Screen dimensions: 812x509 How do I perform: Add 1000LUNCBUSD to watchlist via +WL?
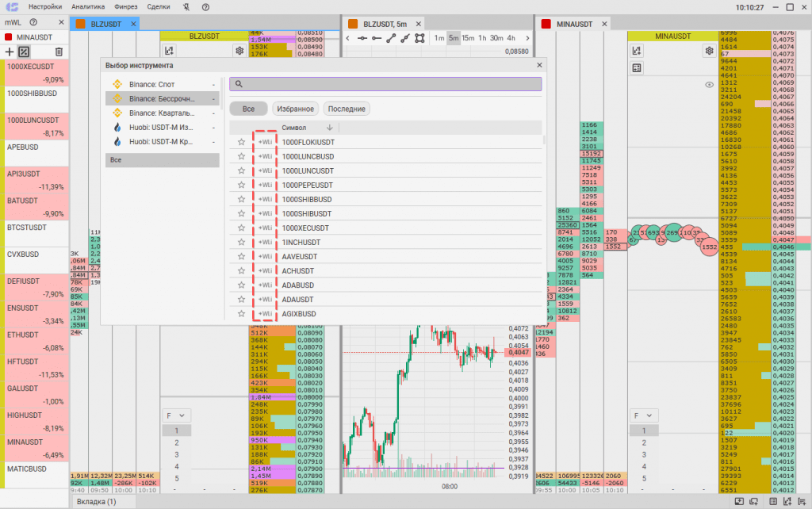pyautogui.click(x=265, y=156)
